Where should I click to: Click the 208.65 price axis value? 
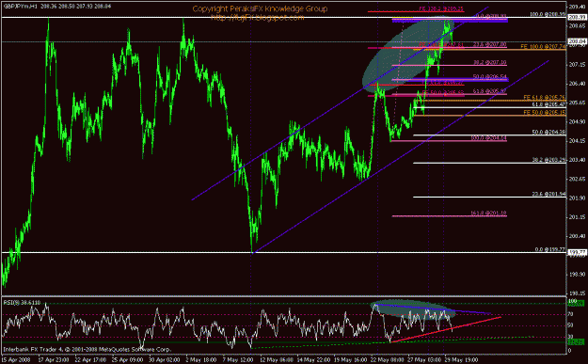(x=578, y=26)
